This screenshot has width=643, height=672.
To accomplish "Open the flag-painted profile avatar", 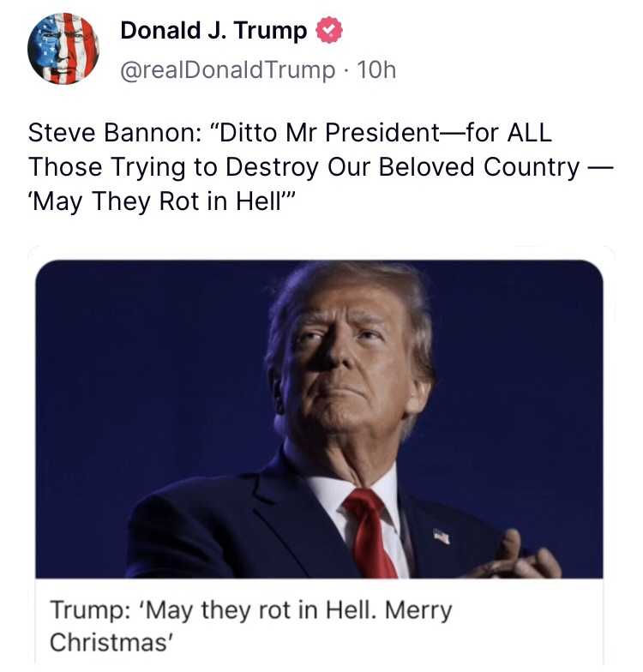I will pyautogui.click(x=63, y=49).
